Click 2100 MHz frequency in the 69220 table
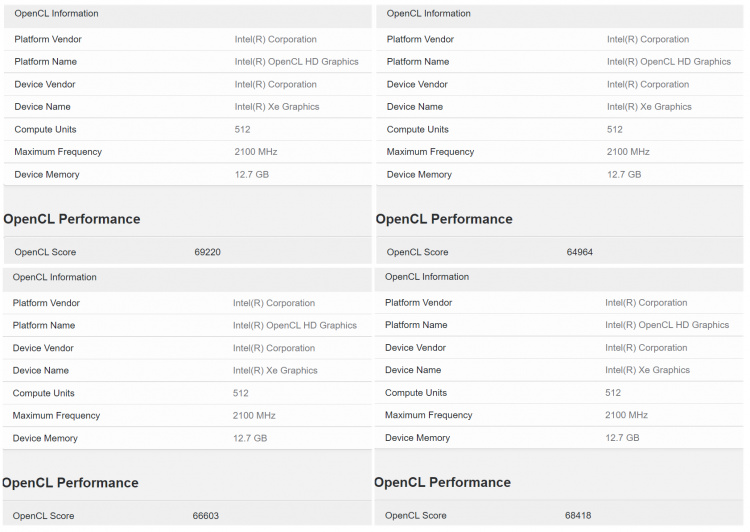 [x=255, y=152]
